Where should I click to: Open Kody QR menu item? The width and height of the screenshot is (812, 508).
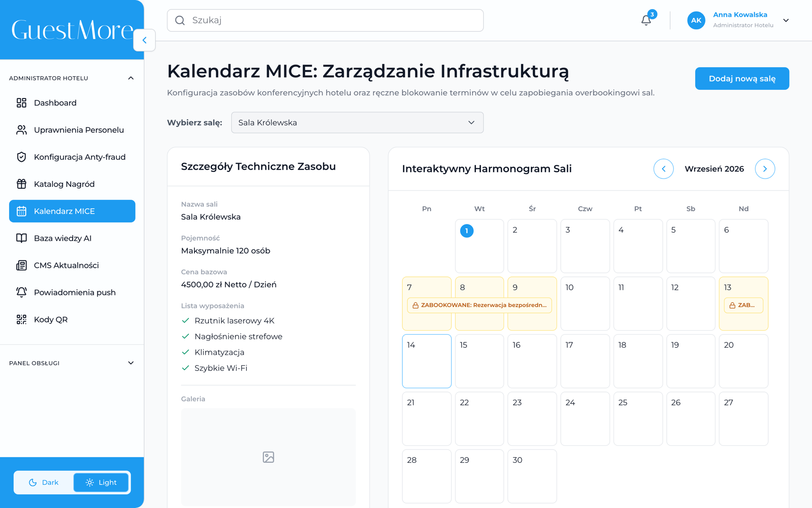tap(72, 320)
